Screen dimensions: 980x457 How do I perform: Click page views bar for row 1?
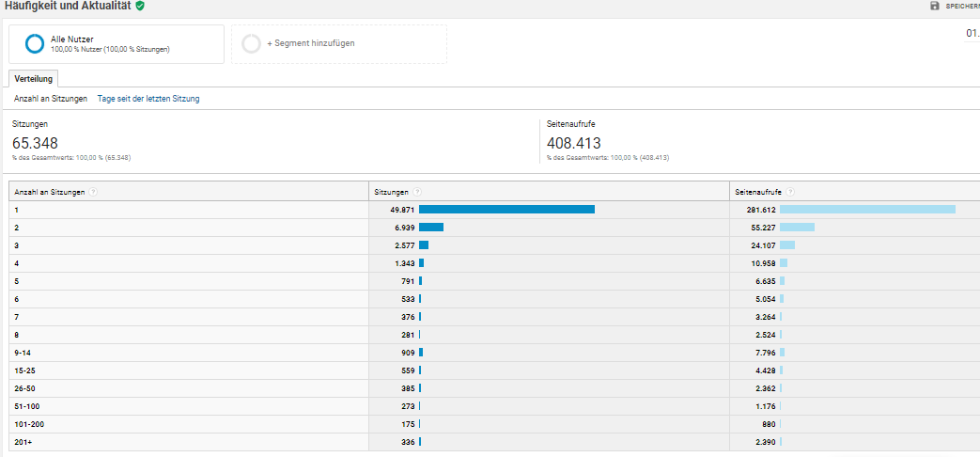point(867,210)
